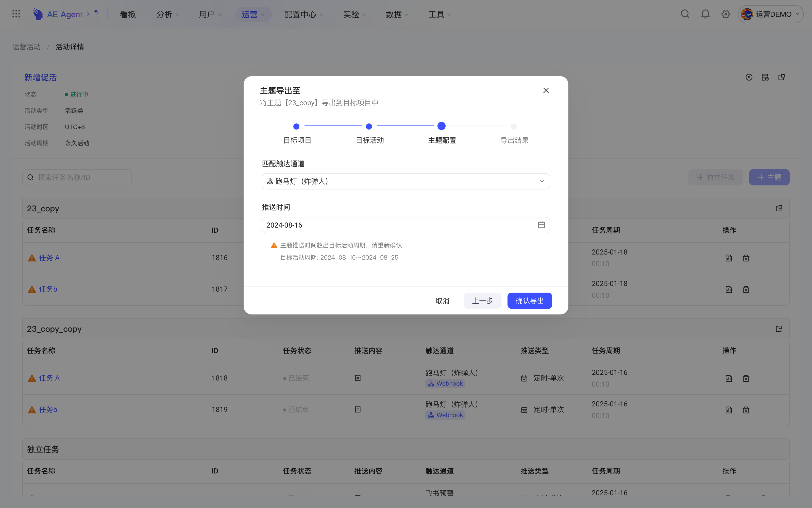The width and height of the screenshot is (812, 508).
Task: Expand the 工具 navigation menu
Action: click(439, 14)
